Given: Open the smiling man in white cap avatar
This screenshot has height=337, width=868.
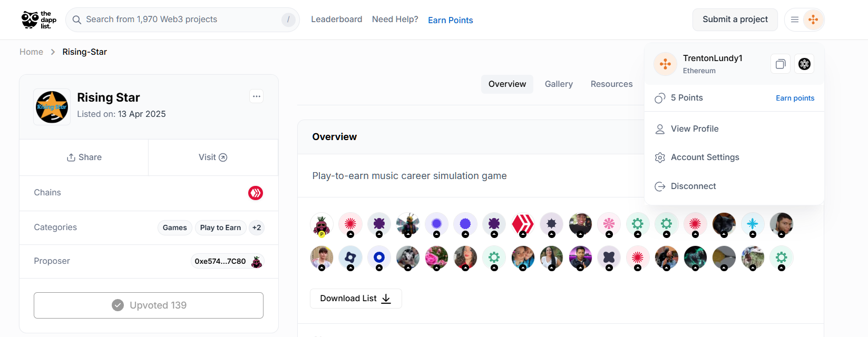Looking at the screenshot, I should click(x=580, y=224).
